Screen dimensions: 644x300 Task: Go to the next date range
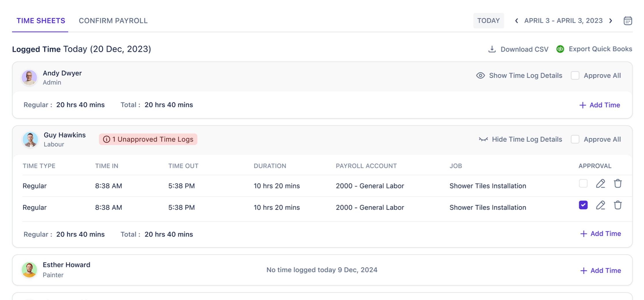pyautogui.click(x=611, y=21)
